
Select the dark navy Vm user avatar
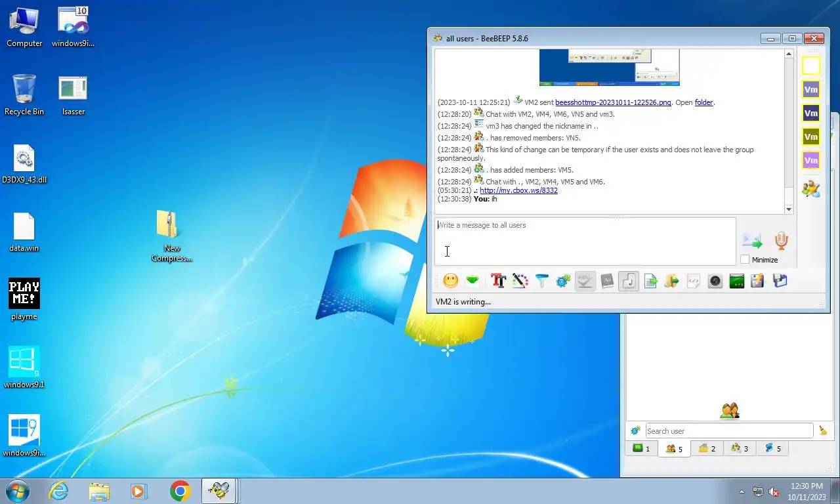point(811,114)
